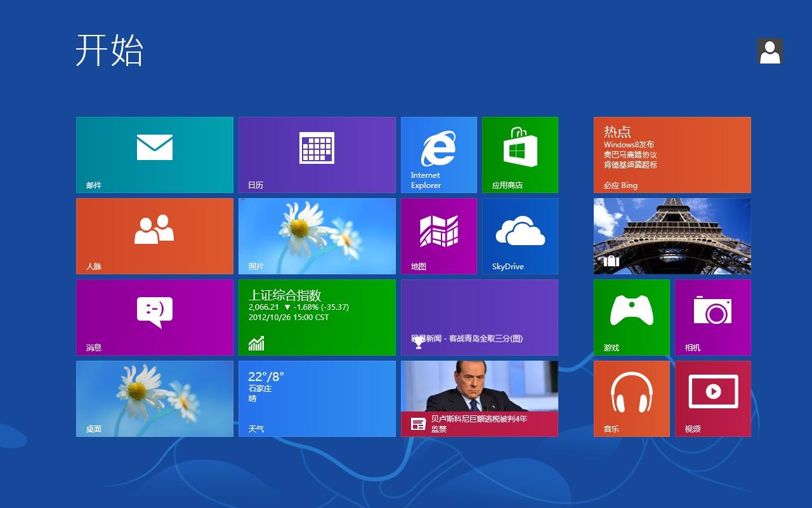Open the Camera (相机) tile
Screen dimensions: 812x508
pyautogui.click(x=712, y=317)
